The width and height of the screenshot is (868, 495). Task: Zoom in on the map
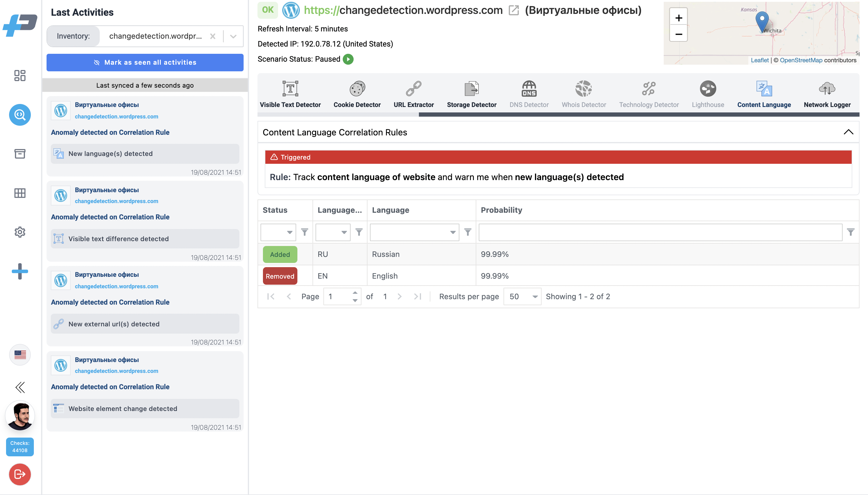tap(678, 18)
